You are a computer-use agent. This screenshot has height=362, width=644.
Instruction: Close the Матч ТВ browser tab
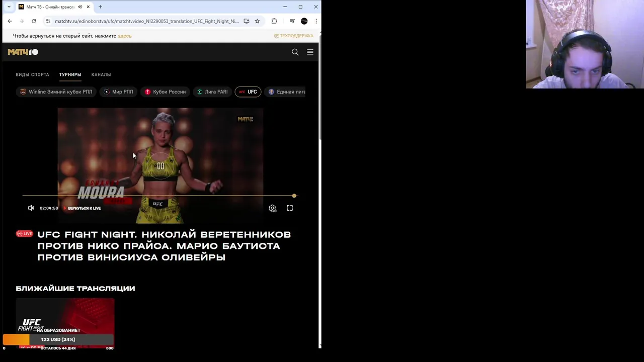88,7
